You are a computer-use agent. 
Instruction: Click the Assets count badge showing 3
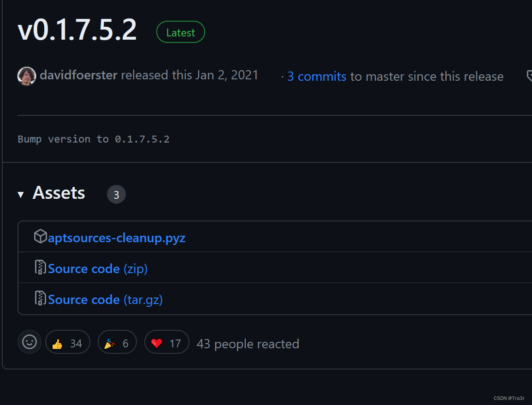[116, 194]
